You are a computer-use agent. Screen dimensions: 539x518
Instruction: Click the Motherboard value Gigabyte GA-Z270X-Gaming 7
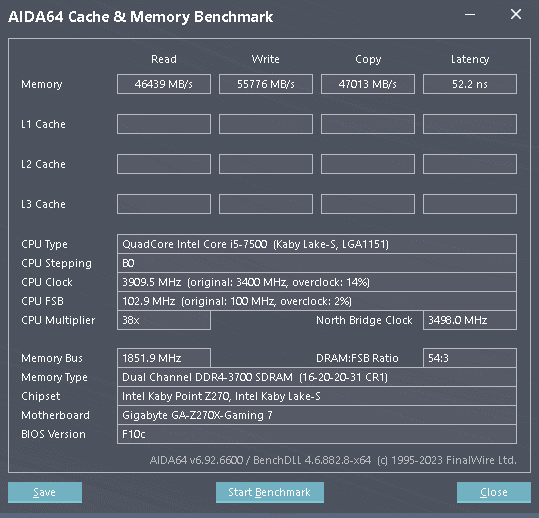click(317, 415)
